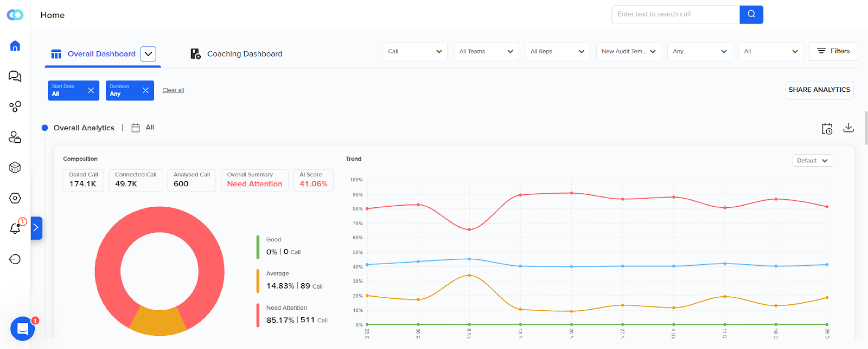
Task: Click the schedule report calendar-clock icon
Action: pos(827,129)
